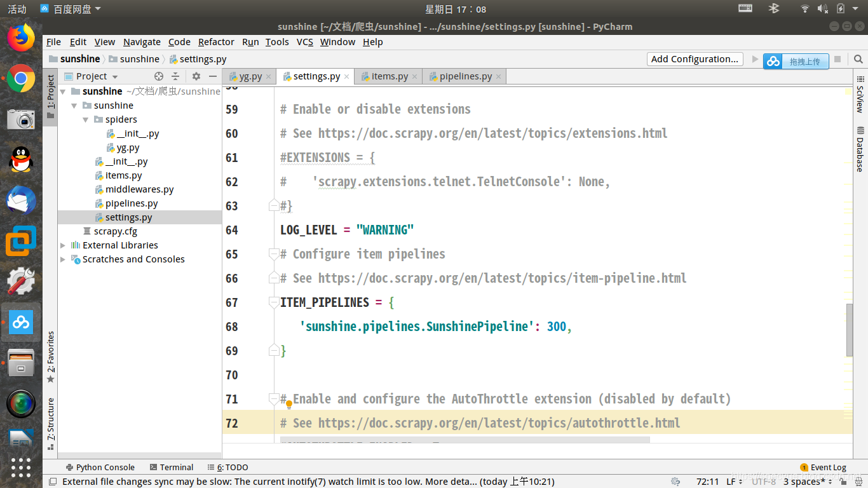
Task: Open the 3 spaces indent selector
Action: (x=809, y=482)
